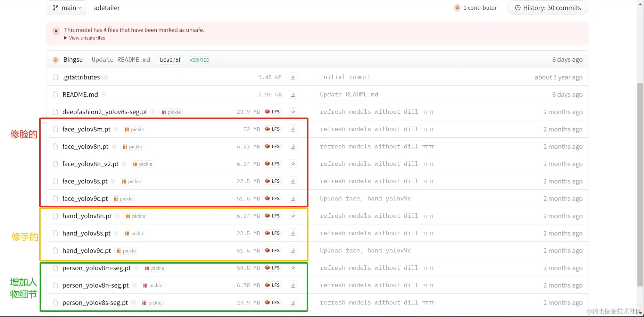Click the adetailer repository path link
Screen dimensions: 644x317
coord(107,8)
